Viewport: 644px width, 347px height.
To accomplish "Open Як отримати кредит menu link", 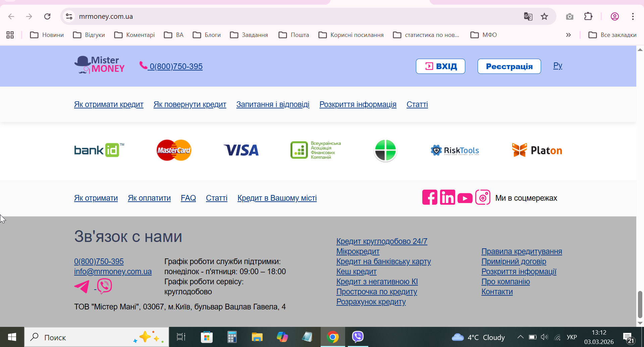I will point(109,104).
